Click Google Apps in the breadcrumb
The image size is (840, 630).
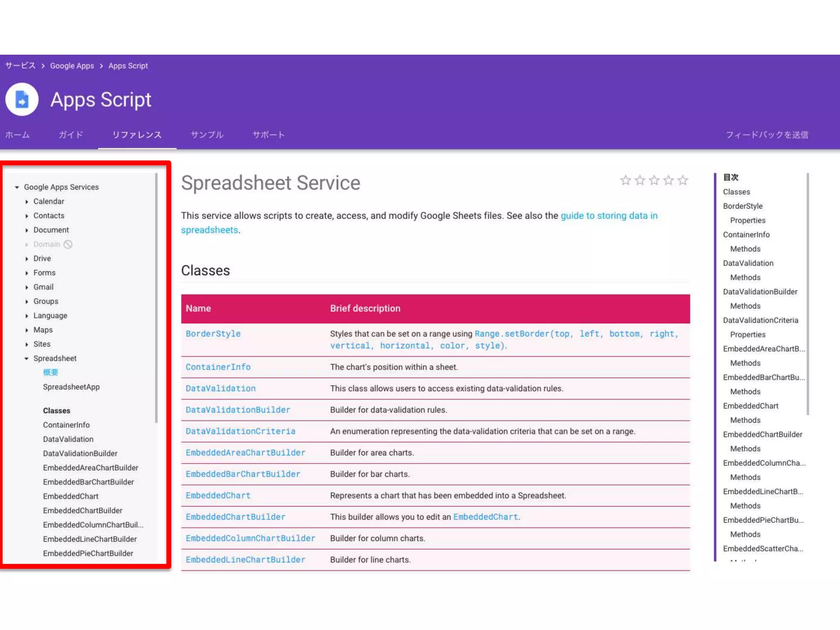pos(72,66)
